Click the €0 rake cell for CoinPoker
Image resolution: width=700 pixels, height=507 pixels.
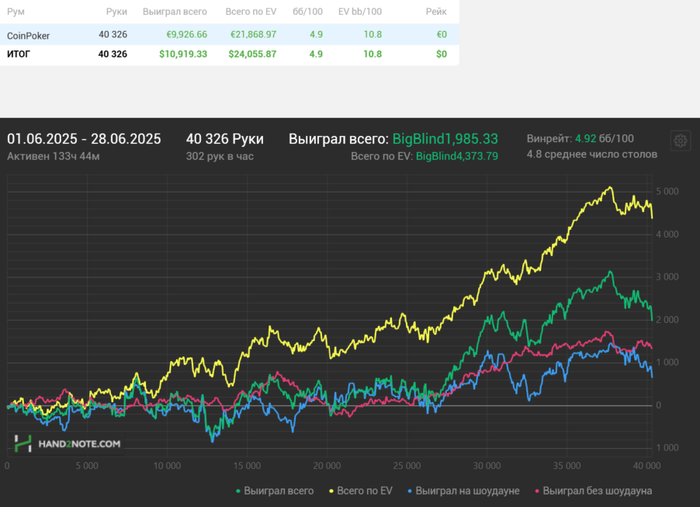click(442, 34)
